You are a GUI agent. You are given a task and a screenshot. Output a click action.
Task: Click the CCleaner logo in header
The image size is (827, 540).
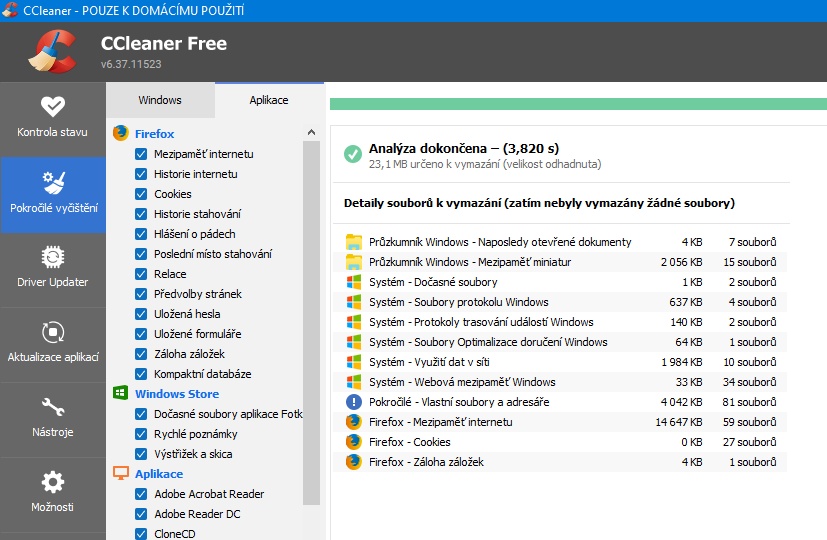[53, 51]
